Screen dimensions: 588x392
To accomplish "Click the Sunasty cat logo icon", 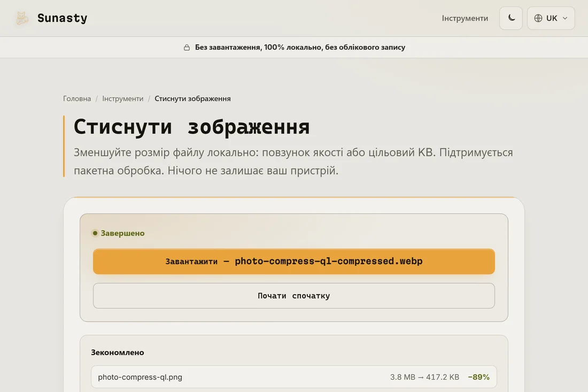I will [22, 18].
